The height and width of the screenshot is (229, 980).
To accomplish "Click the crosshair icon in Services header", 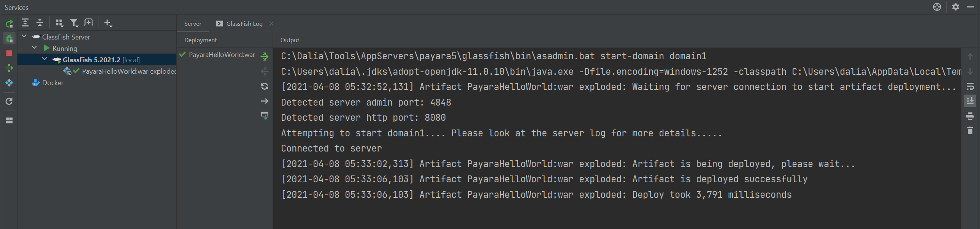I will click(937, 7).
